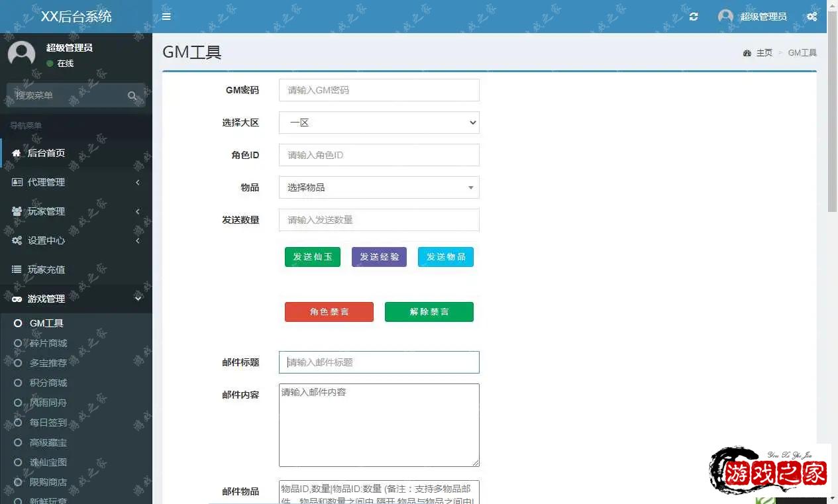Open the settings gears icon top right
The height and width of the screenshot is (504, 838).
click(812, 17)
